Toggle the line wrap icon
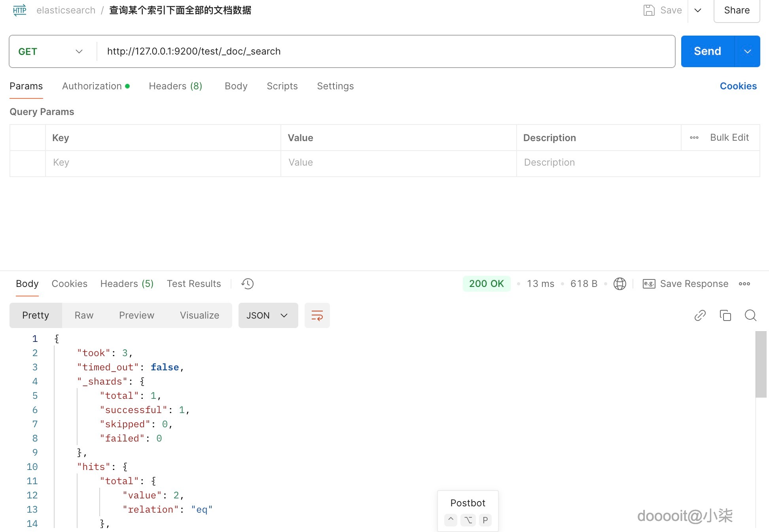Screen dimensions: 769x532 (317, 315)
